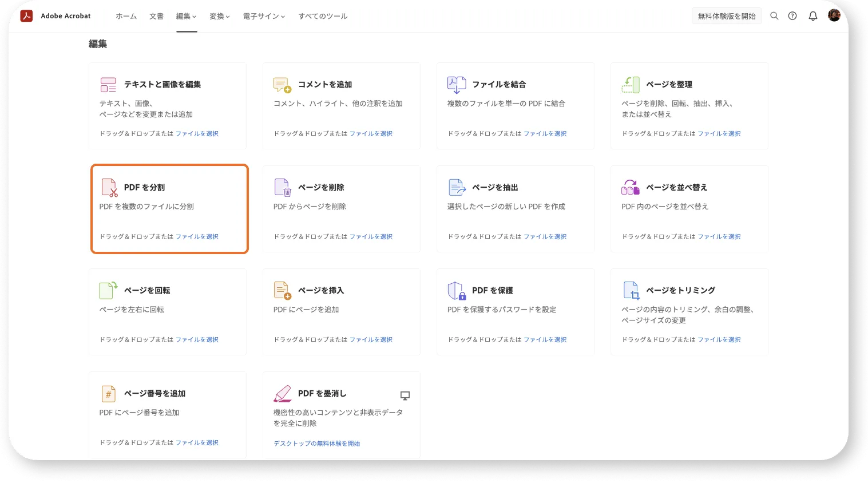Click ファイルを選択 under PDF を分割
This screenshot has width=868, height=483.
(197, 236)
